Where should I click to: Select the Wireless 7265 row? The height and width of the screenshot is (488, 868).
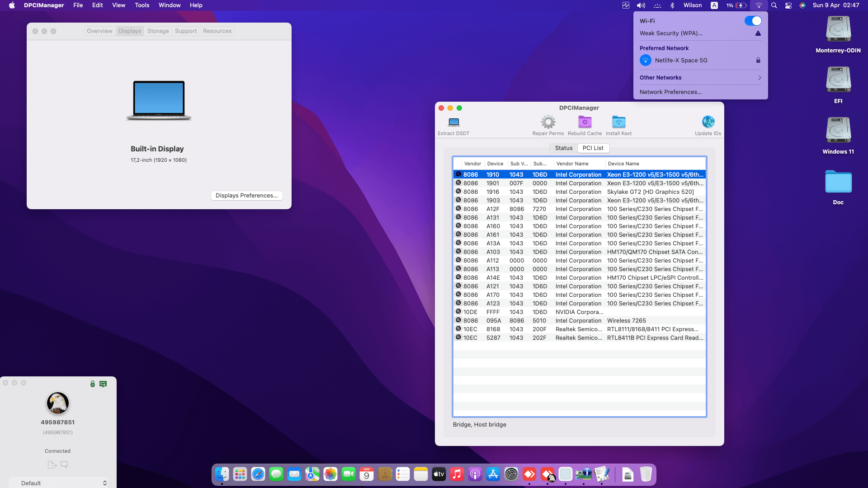(626, 321)
